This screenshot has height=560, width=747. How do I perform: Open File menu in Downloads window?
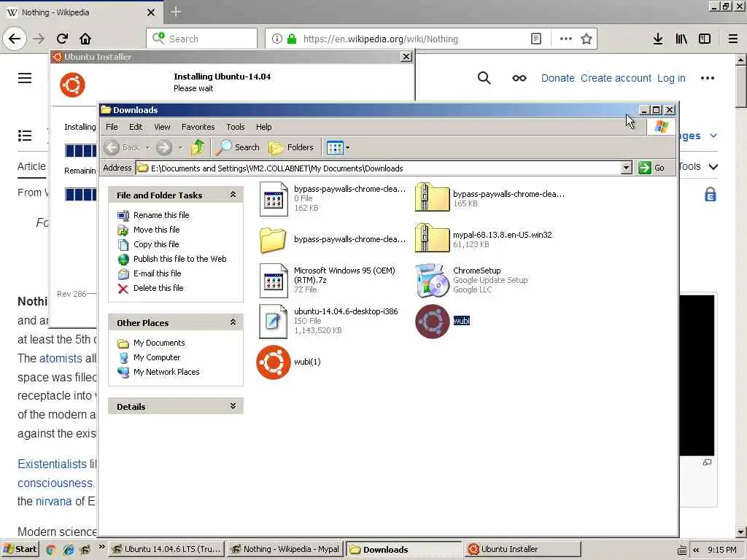(112, 127)
